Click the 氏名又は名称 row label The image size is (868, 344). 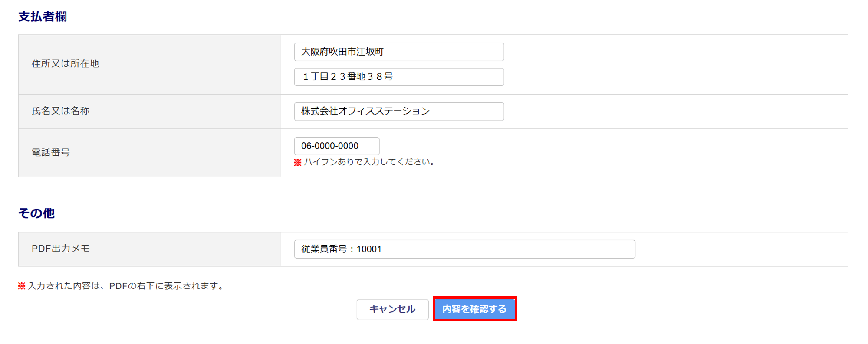click(60, 111)
